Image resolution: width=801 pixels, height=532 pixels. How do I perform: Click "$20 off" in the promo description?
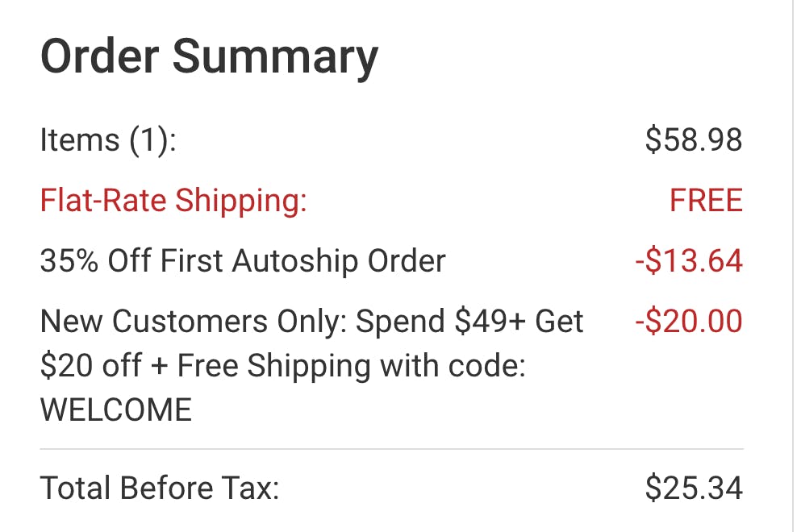point(86,366)
